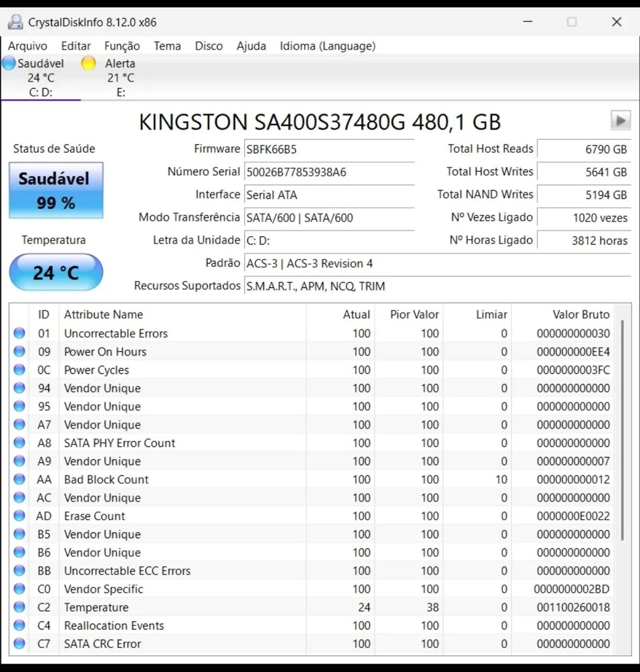Screen dimensions: 640x672
Task: Click the serial number field 50026B77853938A6
Action: pyautogui.click(x=329, y=172)
